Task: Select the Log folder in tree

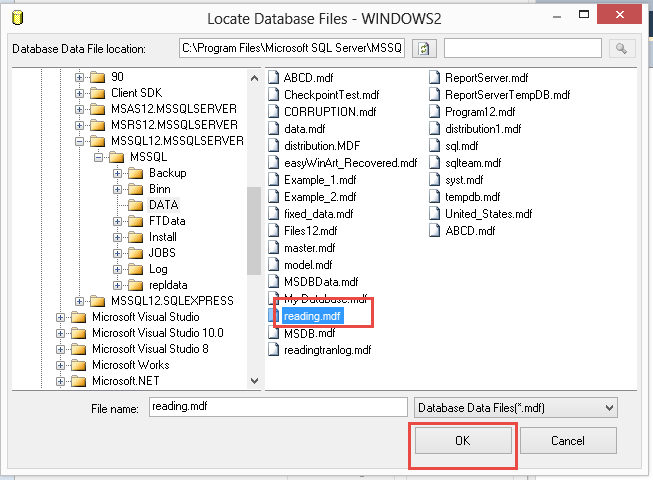Action: (x=158, y=269)
